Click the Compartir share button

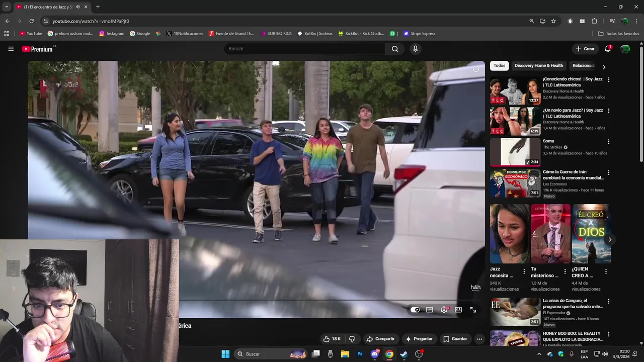(x=380, y=339)
